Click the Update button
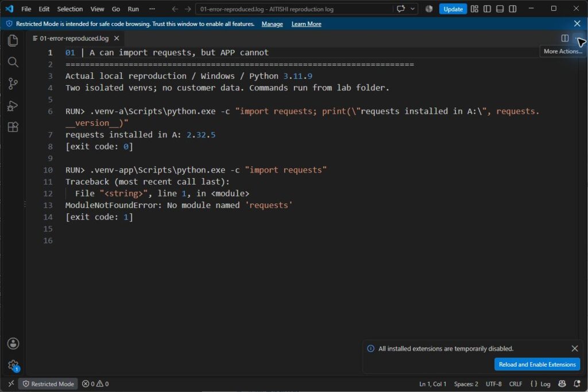 tap(453, 9)
